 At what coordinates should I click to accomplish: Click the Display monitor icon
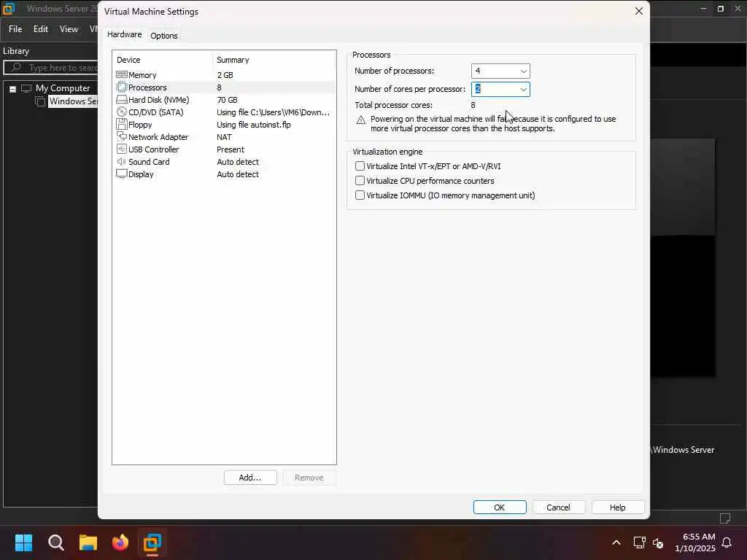pos(122,174)
